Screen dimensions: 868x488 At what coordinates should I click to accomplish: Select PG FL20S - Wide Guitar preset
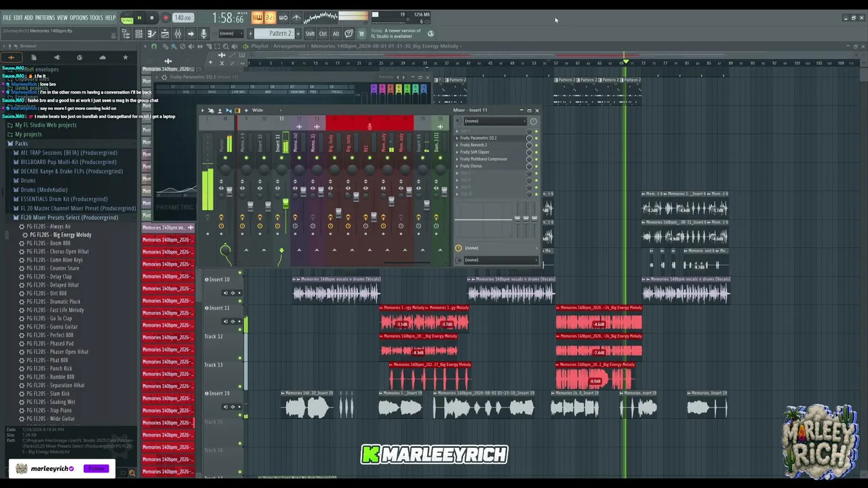(x=51, y=419)
